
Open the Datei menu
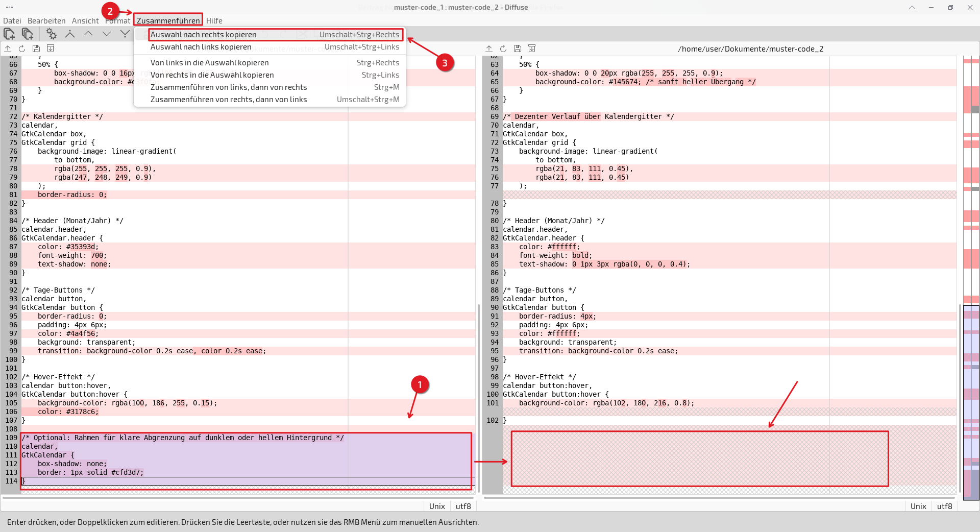(x=12, y=20)
